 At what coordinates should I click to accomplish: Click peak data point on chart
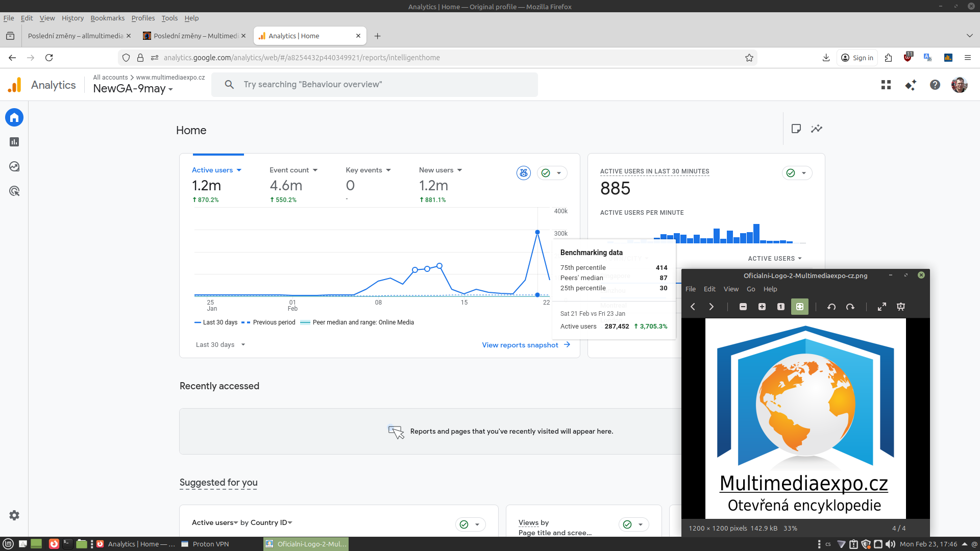(537, 232)
